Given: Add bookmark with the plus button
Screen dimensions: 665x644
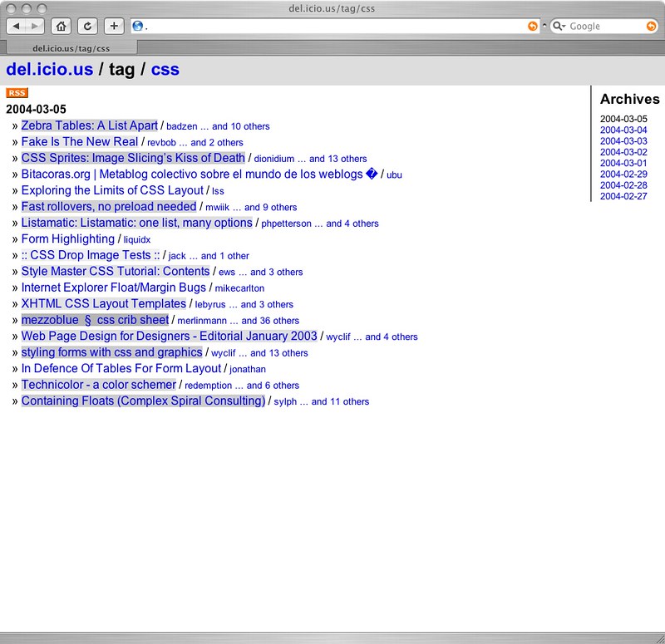Looking at the screenshot, I should coord(114,27).
